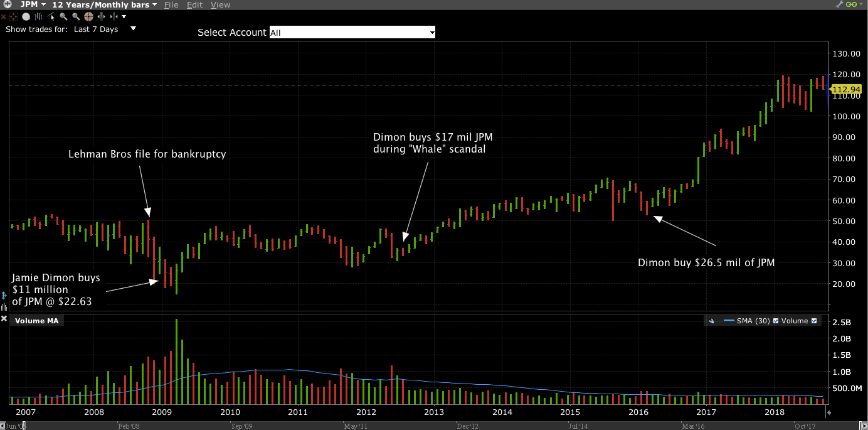Click the green chain link icon

click(852, 4)
